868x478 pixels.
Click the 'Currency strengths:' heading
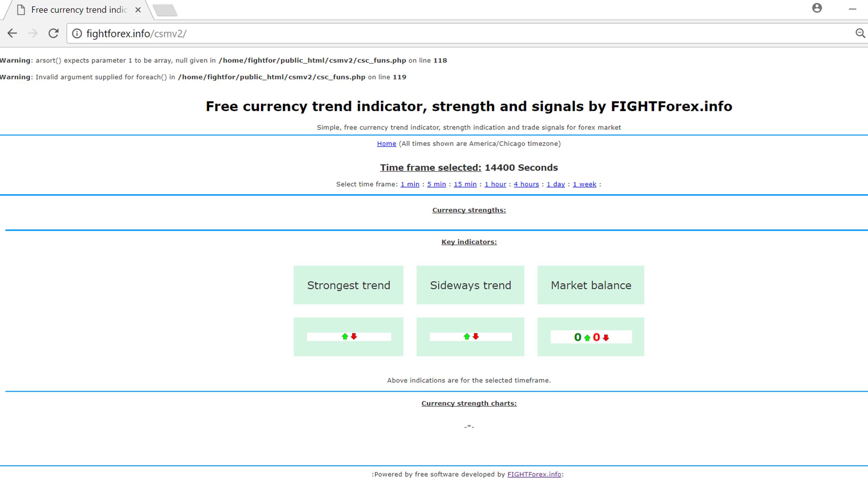469,210
